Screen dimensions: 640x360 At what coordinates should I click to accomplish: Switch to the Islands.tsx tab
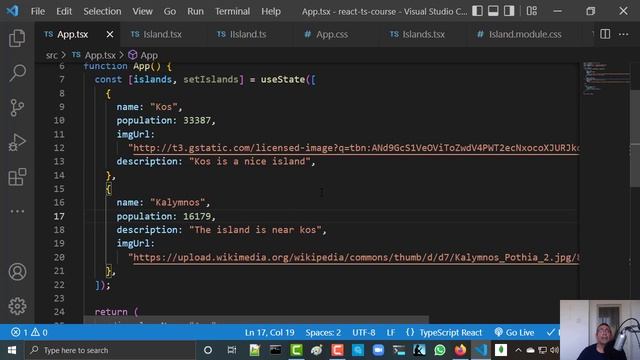point(423,34)
